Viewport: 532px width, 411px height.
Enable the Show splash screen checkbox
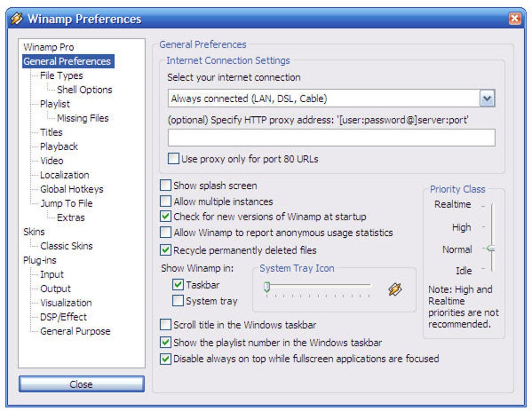(165, 186)
